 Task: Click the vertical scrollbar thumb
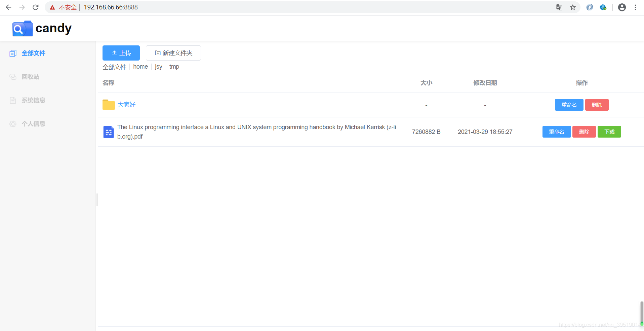(642, 313)
